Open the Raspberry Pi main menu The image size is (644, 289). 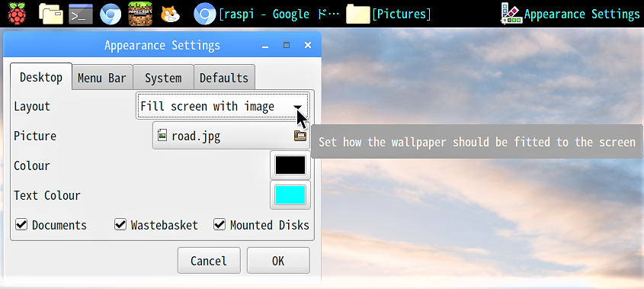click(x=17, y=14)
